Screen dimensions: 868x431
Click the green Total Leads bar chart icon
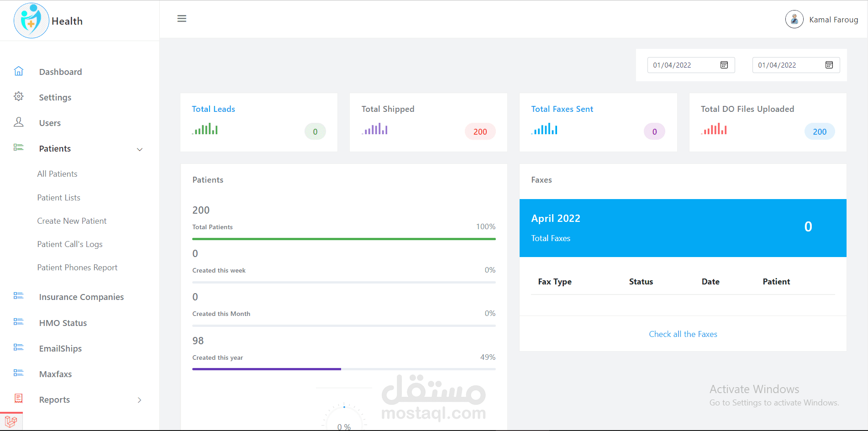tap(205, 129)
